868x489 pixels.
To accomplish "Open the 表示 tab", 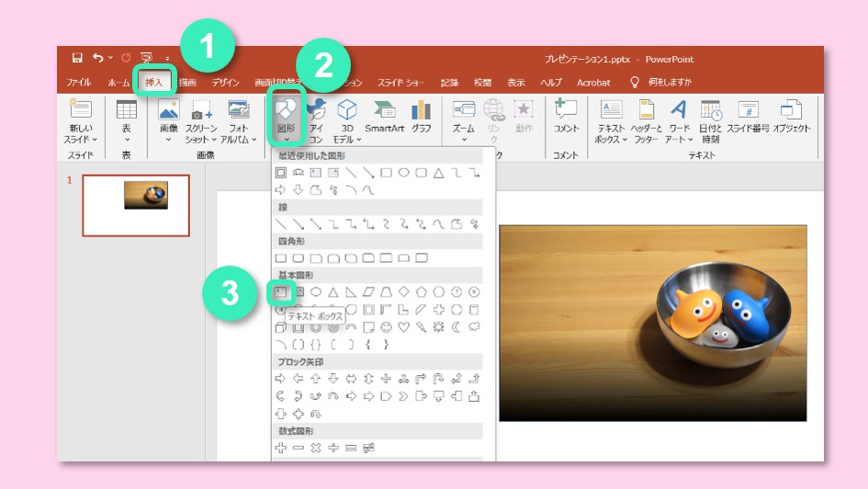I will (516, 83).
